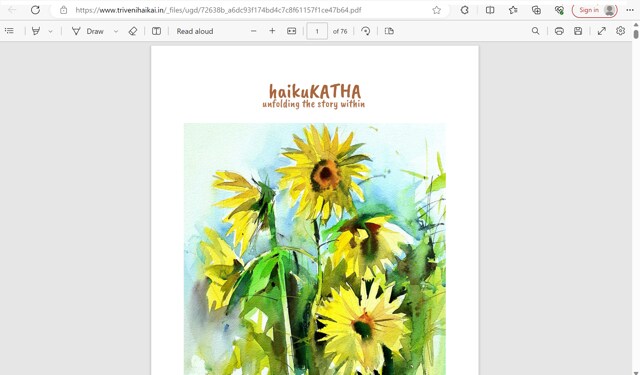
Task: Open Collections panel
Action: coord(536,10)
